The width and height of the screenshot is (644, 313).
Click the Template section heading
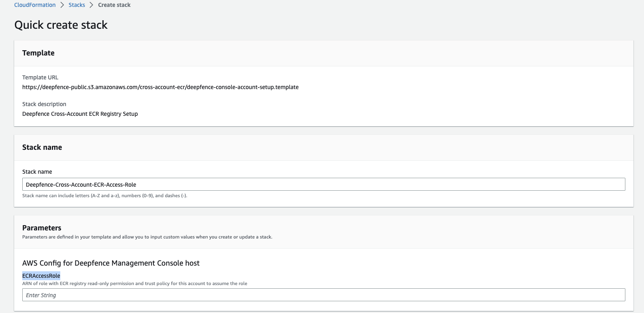click(38, 53)
